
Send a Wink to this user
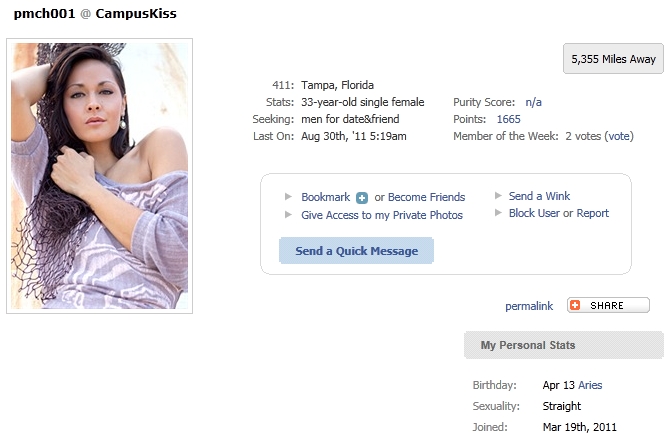[539, 196]
